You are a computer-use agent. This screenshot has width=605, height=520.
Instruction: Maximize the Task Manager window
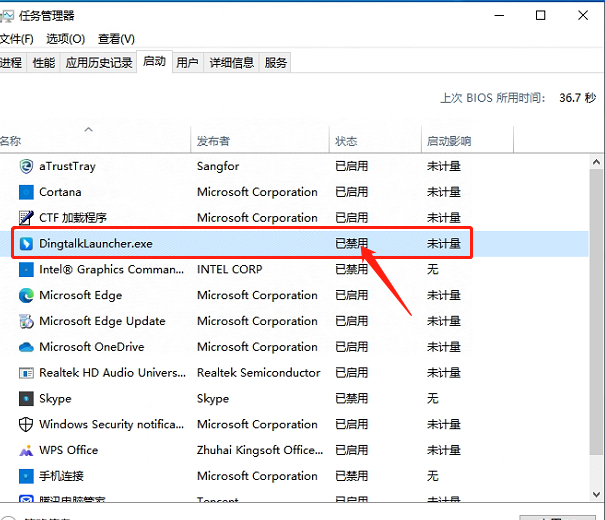tap(541, 15)
